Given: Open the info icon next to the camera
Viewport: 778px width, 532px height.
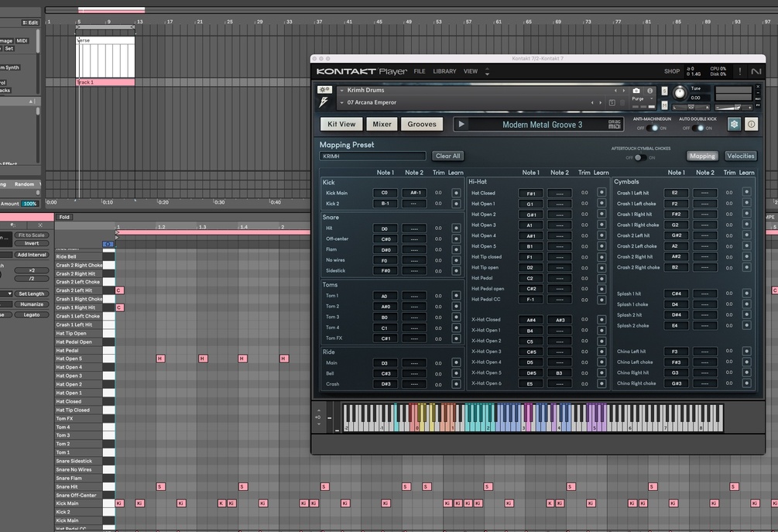Looking at the screenshot, I should pyautogui.click(x=649, y=91).
